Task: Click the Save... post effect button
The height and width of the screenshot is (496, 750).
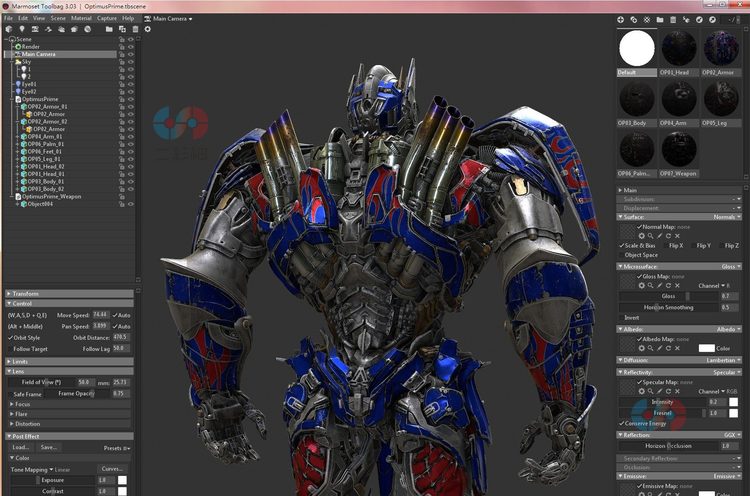Action: coord(49,447)
